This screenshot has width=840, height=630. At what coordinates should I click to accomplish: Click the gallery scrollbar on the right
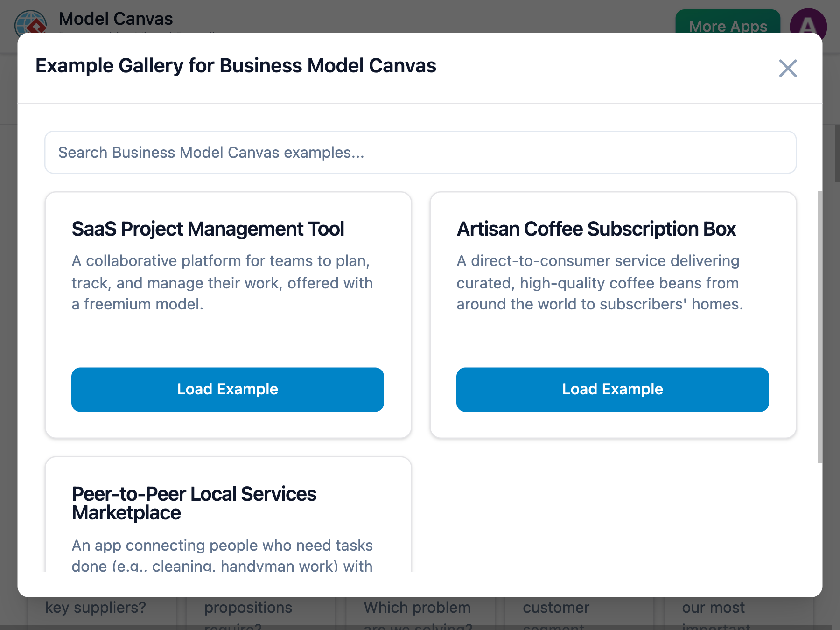821,327
